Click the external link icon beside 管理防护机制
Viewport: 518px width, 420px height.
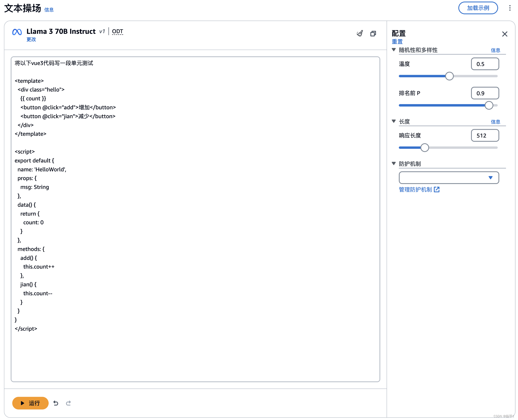click(x=437, y=190)
